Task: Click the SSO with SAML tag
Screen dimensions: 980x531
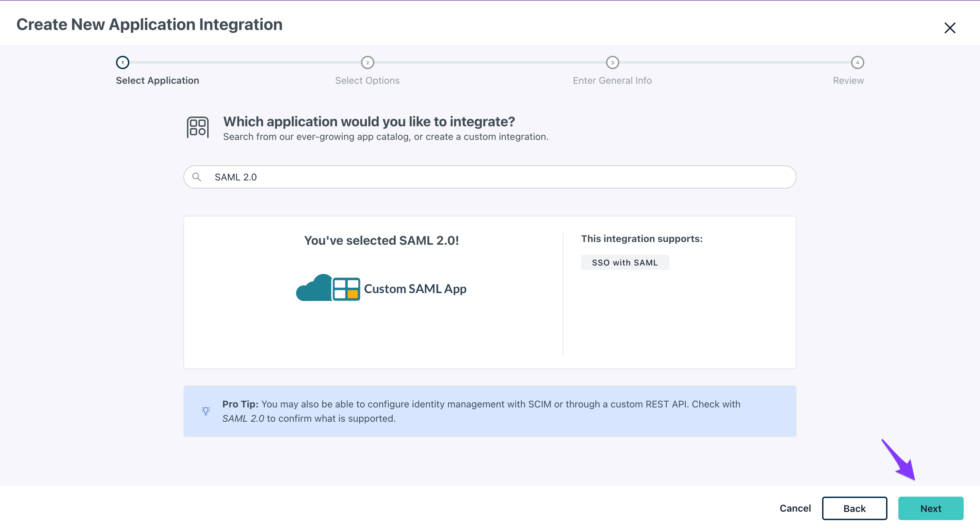Action: pos(625,262)
